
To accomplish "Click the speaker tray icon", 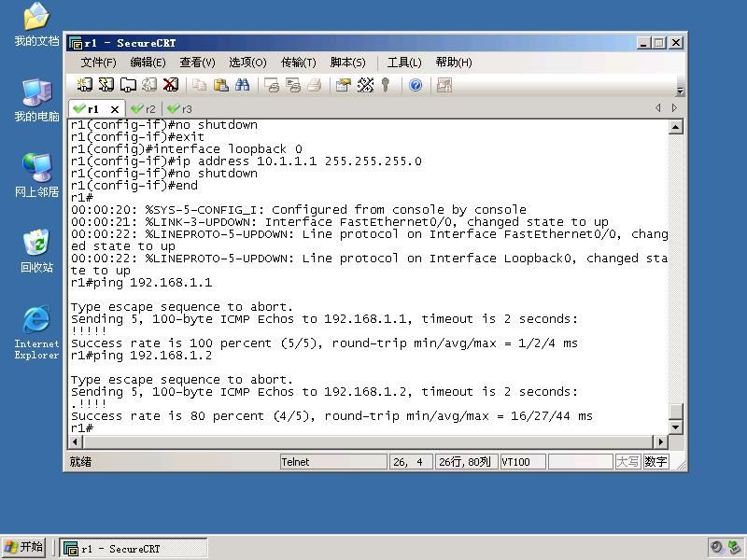I will pyautogui.click(x=716, y=548).
